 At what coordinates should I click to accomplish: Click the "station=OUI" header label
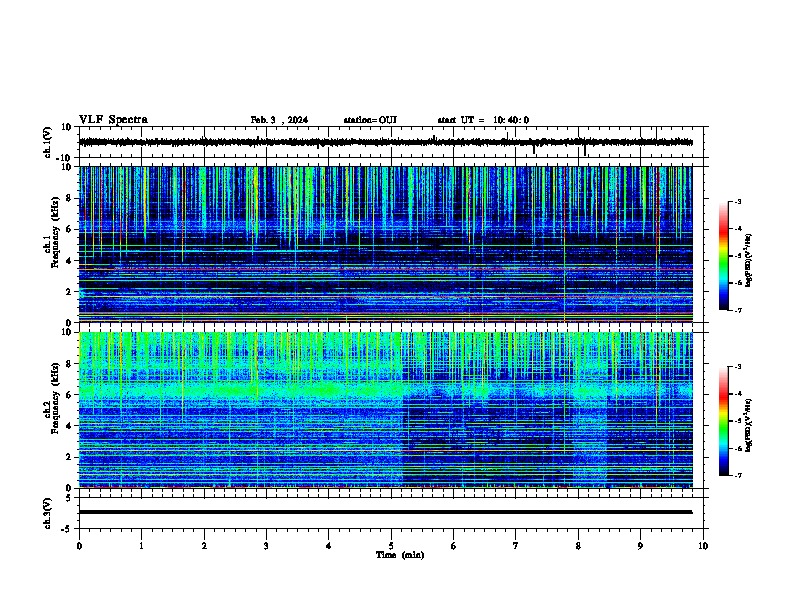click(370, 120)
